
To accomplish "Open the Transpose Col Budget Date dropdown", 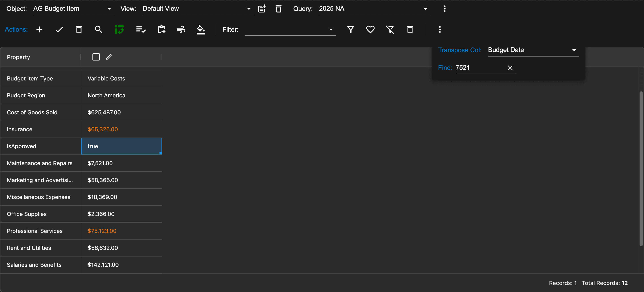I will pyautogui.click(x=533, y=50).
